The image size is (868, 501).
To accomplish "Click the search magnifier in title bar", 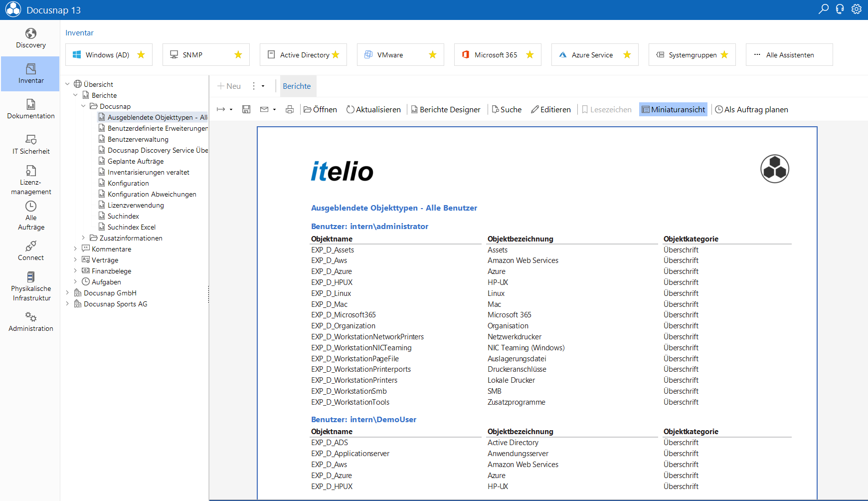I will pos(824,9).
